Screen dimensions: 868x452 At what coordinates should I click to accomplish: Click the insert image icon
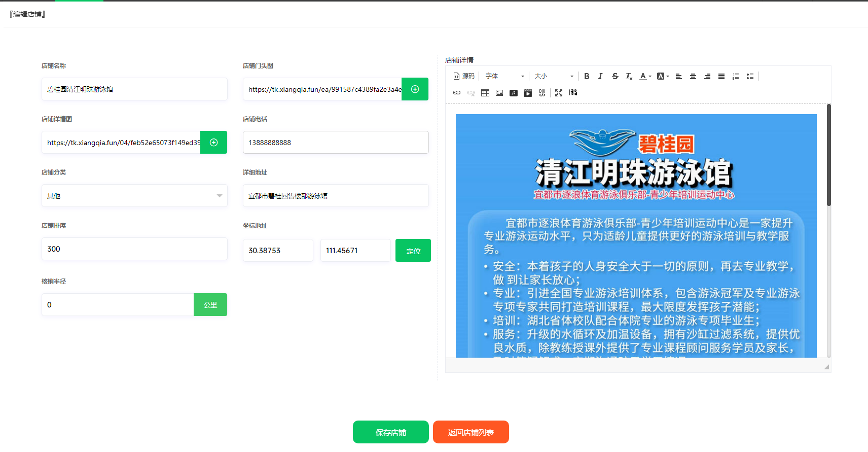(x=499, y=93)
